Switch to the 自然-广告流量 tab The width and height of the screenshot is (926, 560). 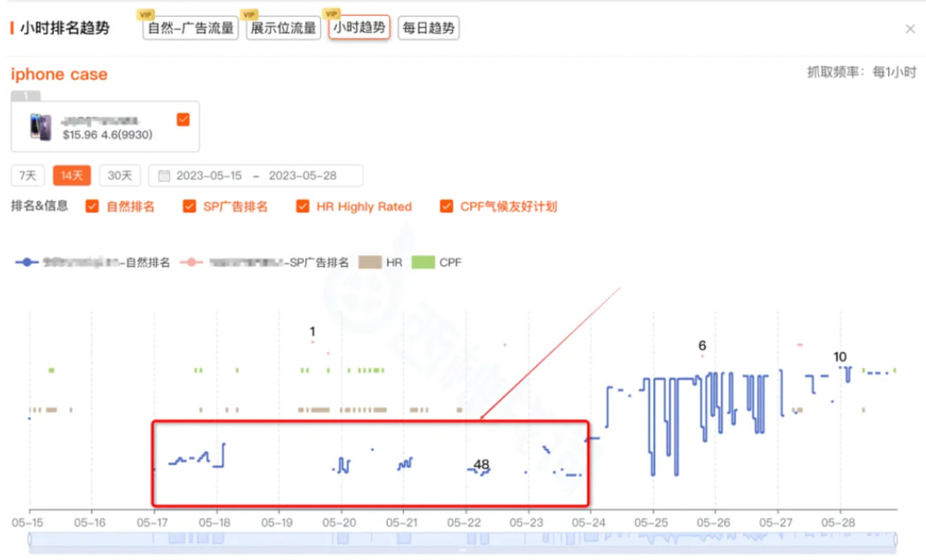[190, 28]
